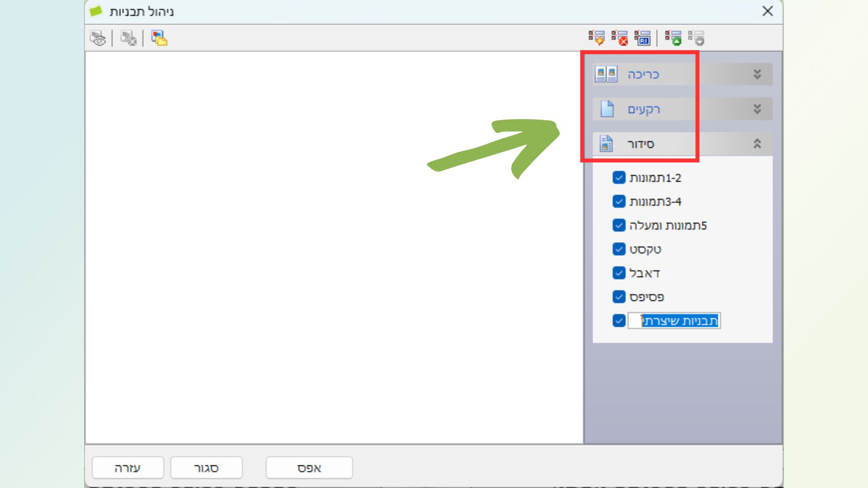
Task: Click the סגור button
Action: point(206,468)
